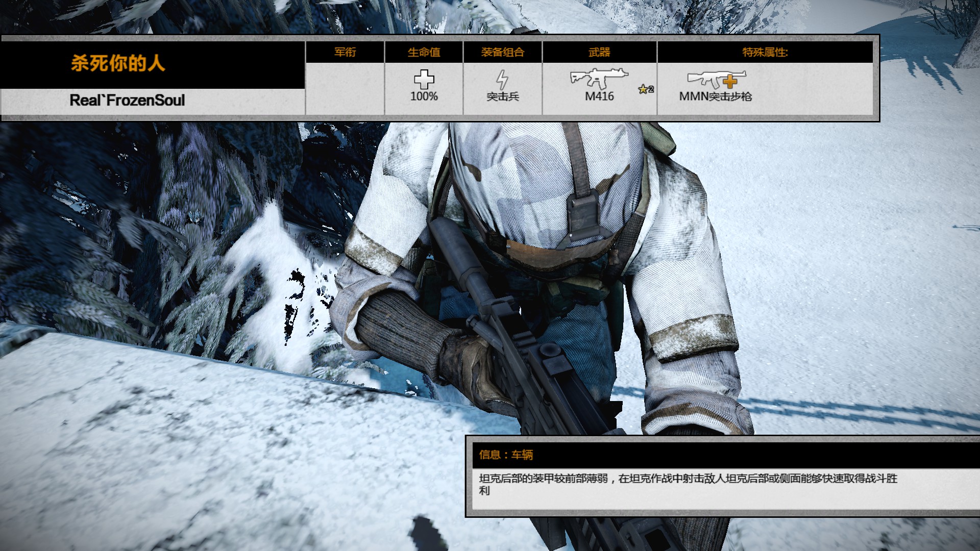
Task: Click the tank armor tip text
Action: click(x=688, y=484)
